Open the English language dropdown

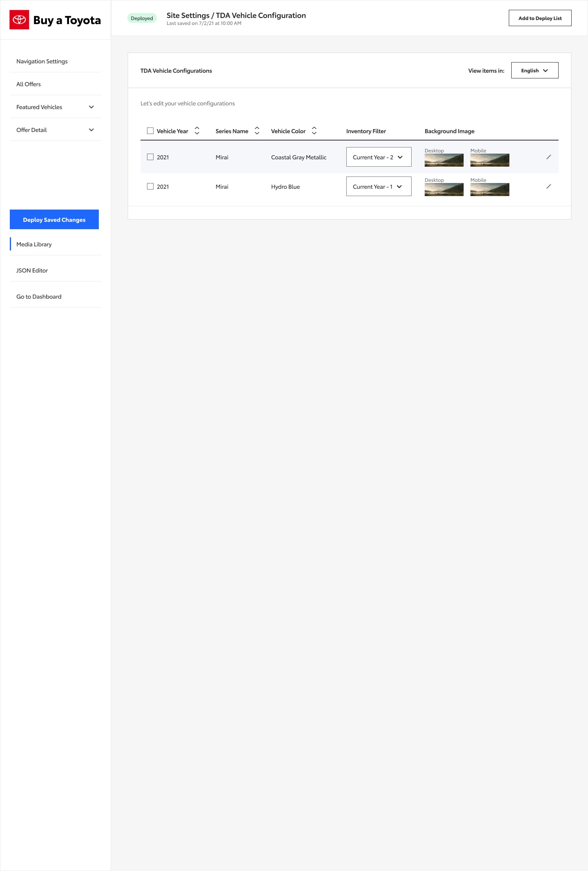(535, 70)
